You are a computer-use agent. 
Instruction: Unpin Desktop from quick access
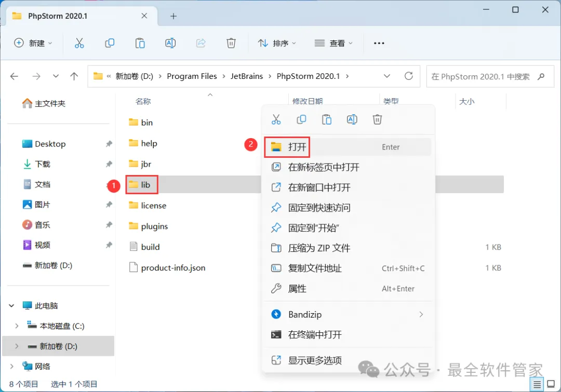point(109,144)
